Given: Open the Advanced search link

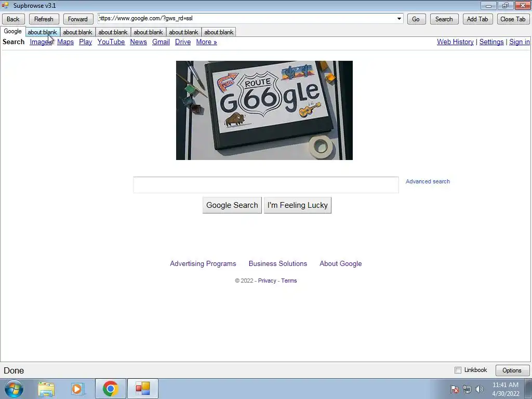Looking at the screenshot, I should point(428,181).
